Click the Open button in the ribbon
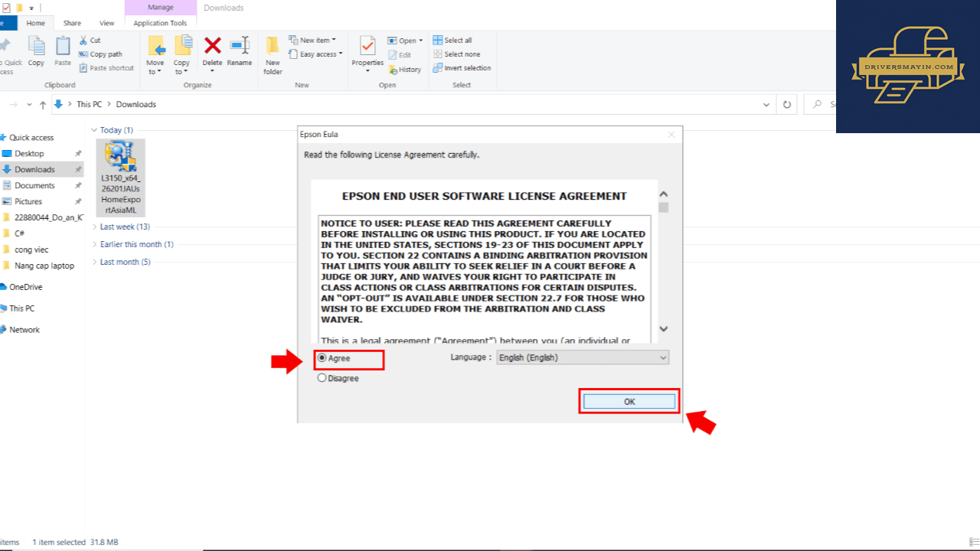Viewport: 980px width, 551px height. tap(405, 41)
